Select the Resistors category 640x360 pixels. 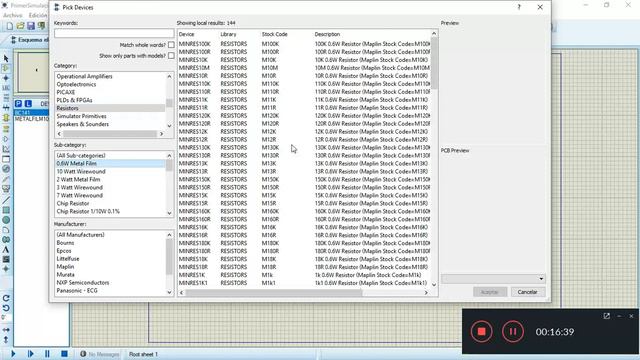(110, 108)
